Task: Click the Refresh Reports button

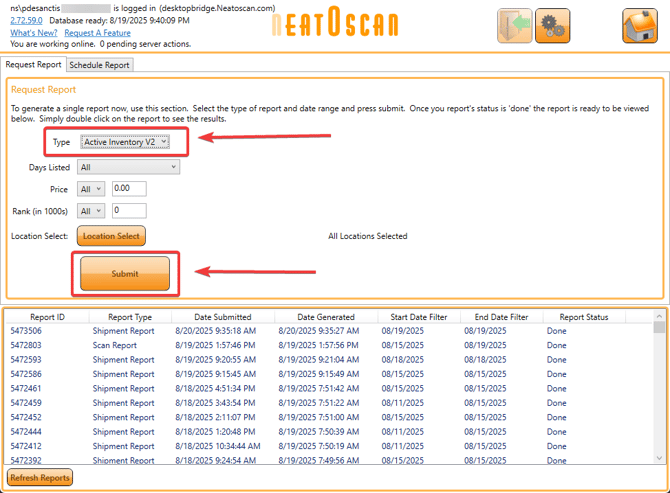Action: [x=40, y=478]
